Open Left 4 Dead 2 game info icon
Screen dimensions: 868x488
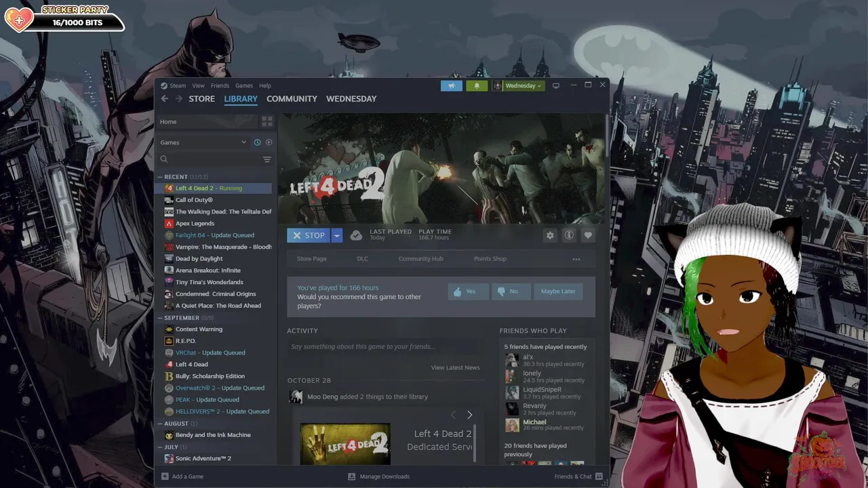click(x=569, y=235)
